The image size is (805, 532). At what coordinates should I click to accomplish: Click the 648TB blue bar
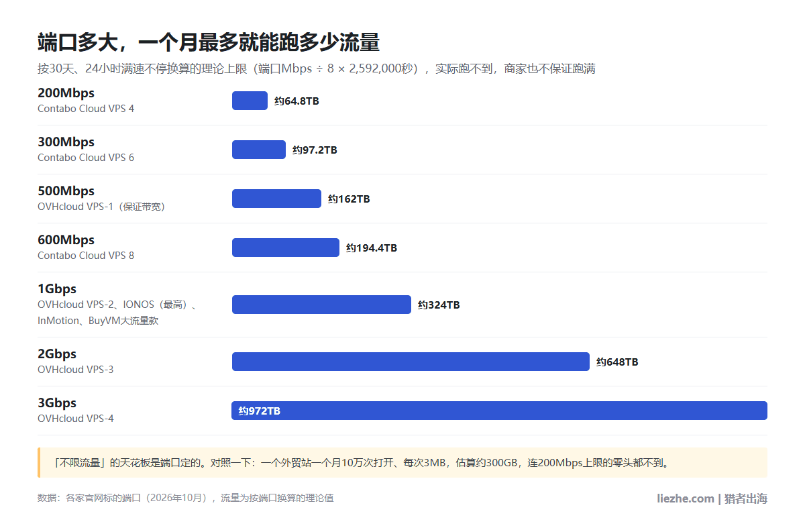point(411,362)
